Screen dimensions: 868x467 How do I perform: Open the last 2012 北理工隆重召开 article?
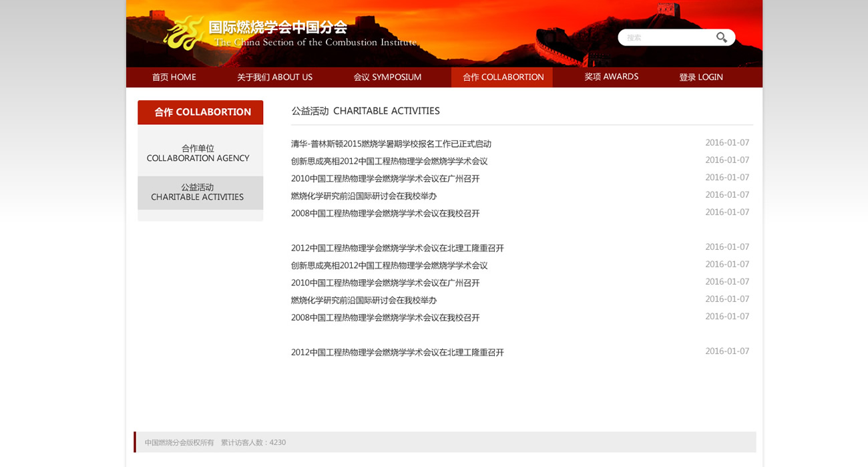click(397, 352)
